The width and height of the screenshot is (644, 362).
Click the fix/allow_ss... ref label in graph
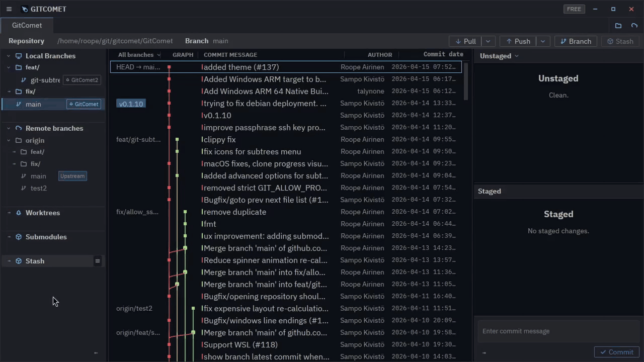click(x=137, y=212)
